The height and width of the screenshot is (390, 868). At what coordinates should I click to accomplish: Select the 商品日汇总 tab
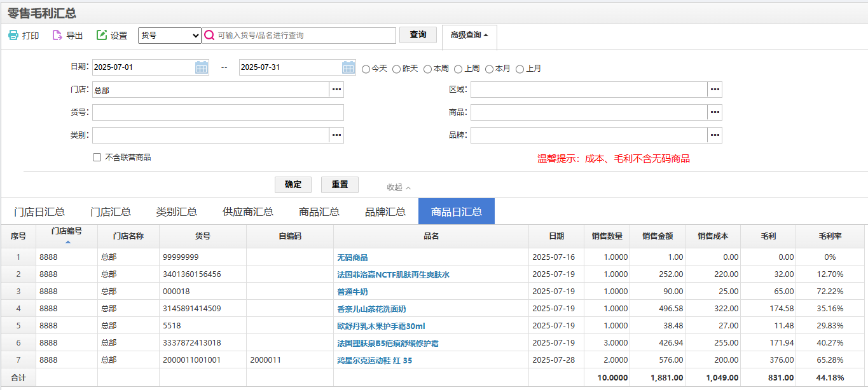pos(457,212)
